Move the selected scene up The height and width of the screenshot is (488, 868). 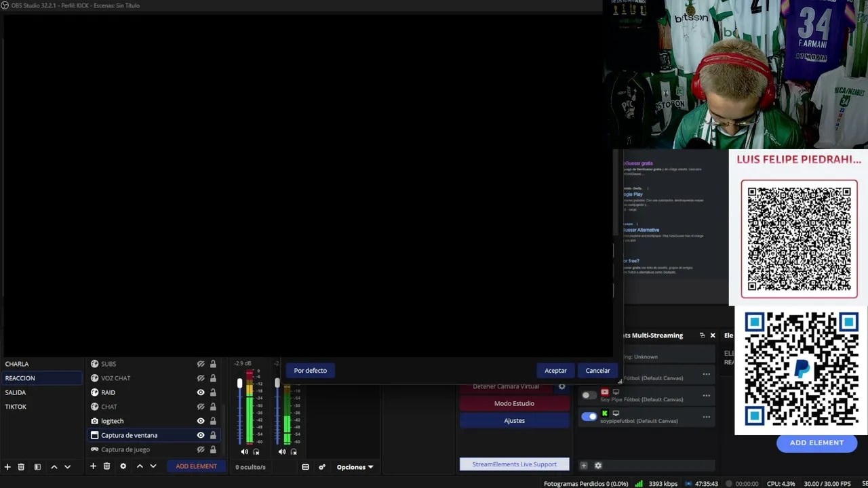(54, 467)
